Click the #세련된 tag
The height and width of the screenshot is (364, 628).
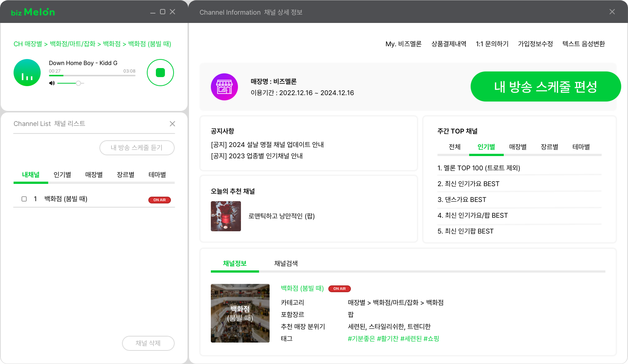(411, 339)
